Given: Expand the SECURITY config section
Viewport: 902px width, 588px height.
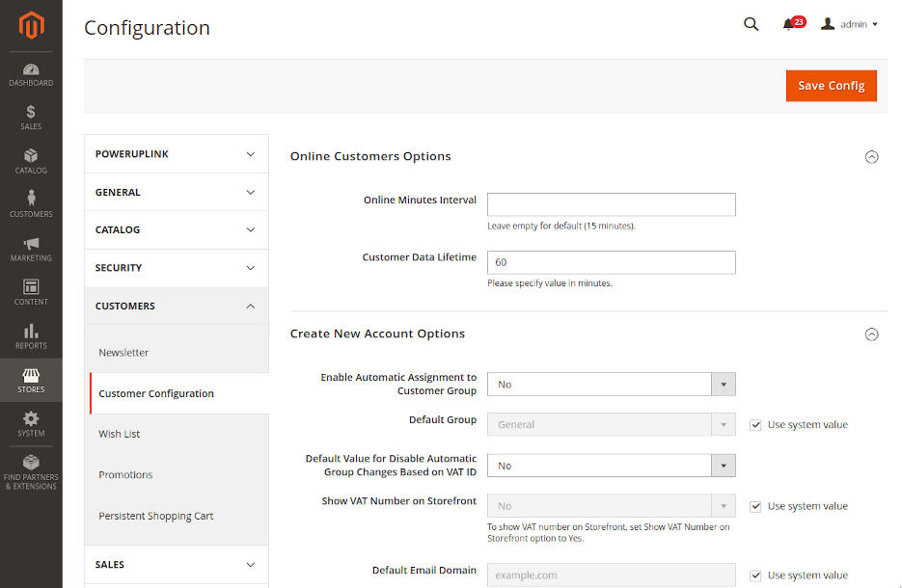Looking at the screenshot, I should point(176,268).
